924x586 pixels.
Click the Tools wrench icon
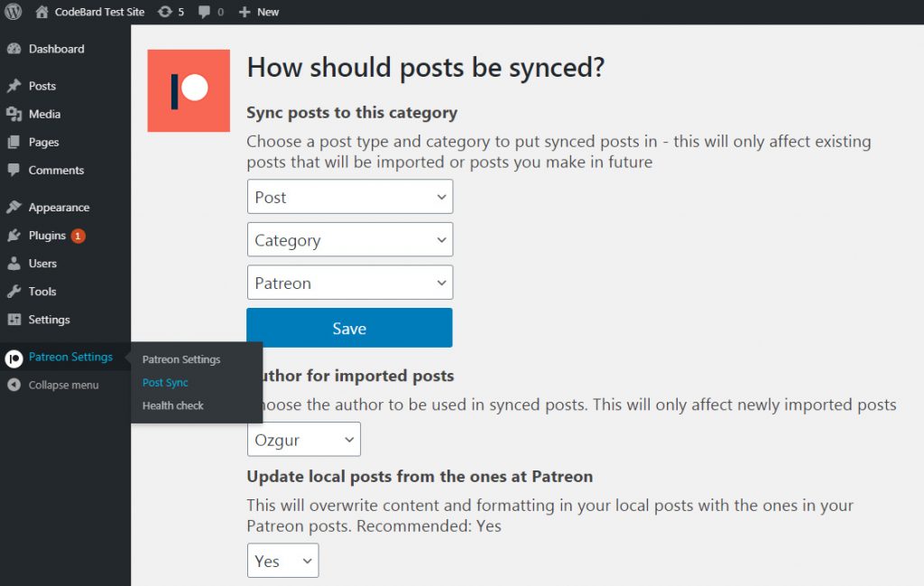tap(14, 292)
